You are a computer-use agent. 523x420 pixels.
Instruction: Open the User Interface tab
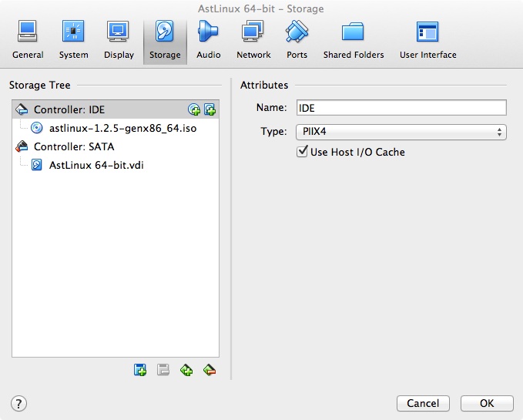428,40
